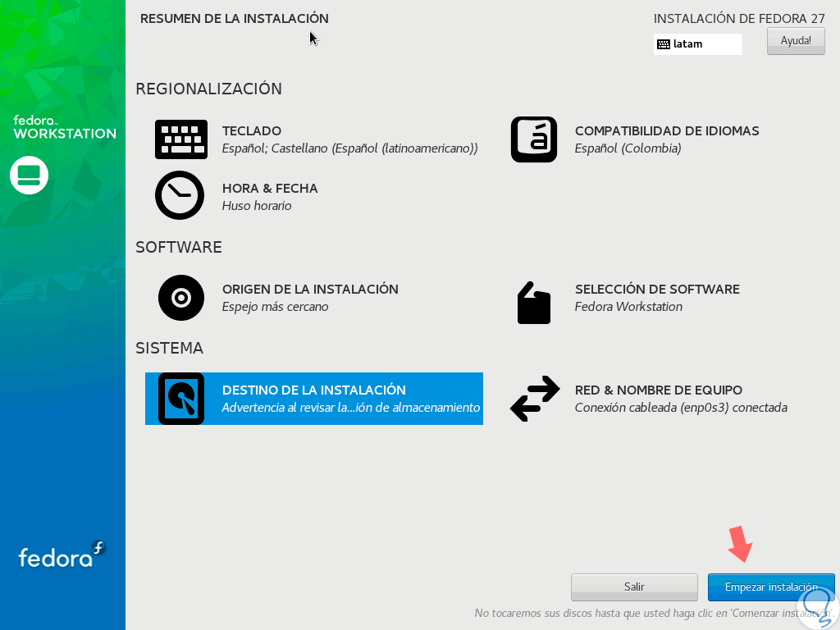This screenshot has width=840, height=630.
Task: Click the small keyboard icon beside latam
Action: [x=663, y=44]
